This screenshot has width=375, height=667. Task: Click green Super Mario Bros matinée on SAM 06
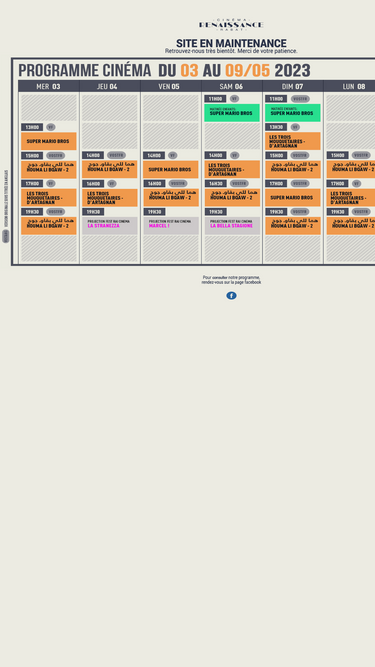tap(232, 113)
